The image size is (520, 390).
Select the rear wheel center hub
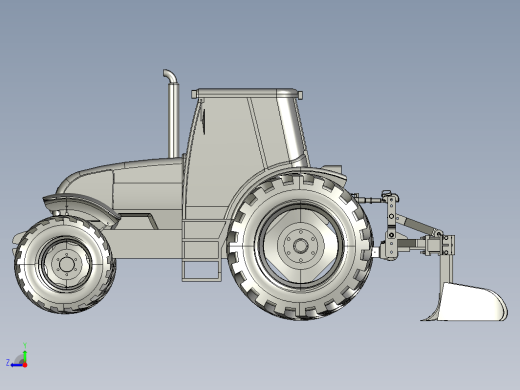(x=300, y=246)
